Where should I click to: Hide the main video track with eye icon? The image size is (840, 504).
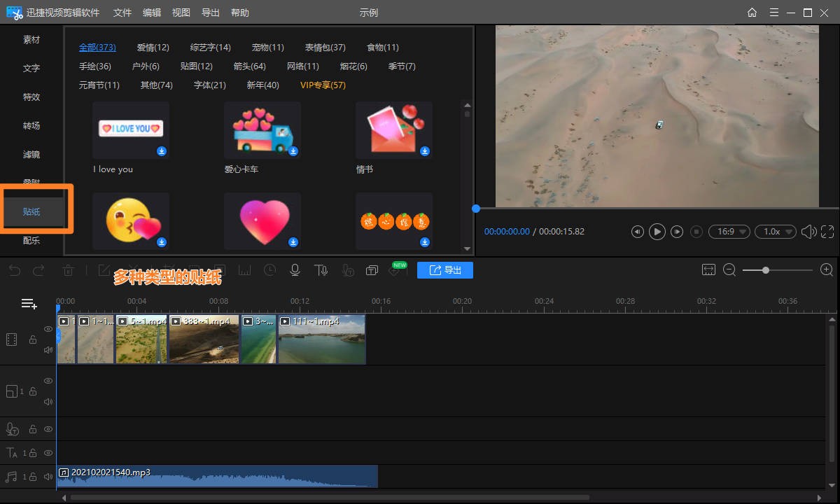tap(48, 329)
